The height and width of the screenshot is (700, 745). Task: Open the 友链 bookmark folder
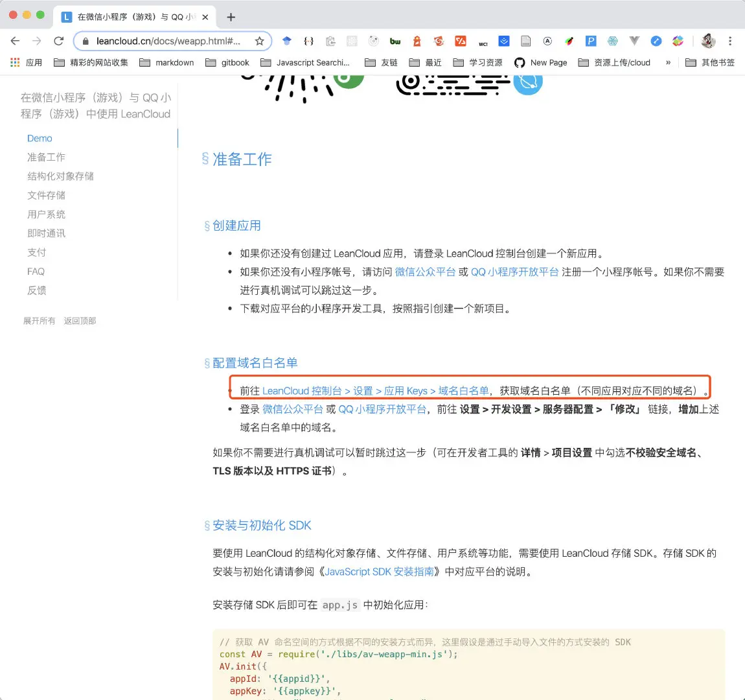pos(381,62)
